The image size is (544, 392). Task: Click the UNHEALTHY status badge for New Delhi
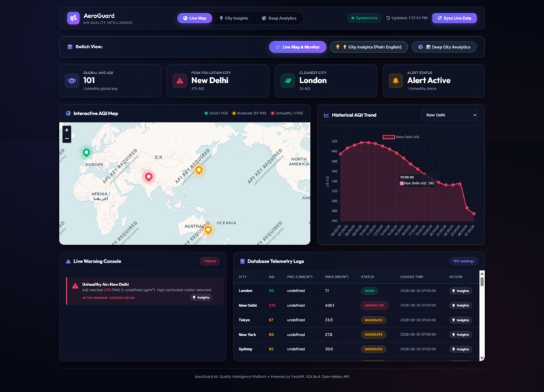(x=374, y=306)
